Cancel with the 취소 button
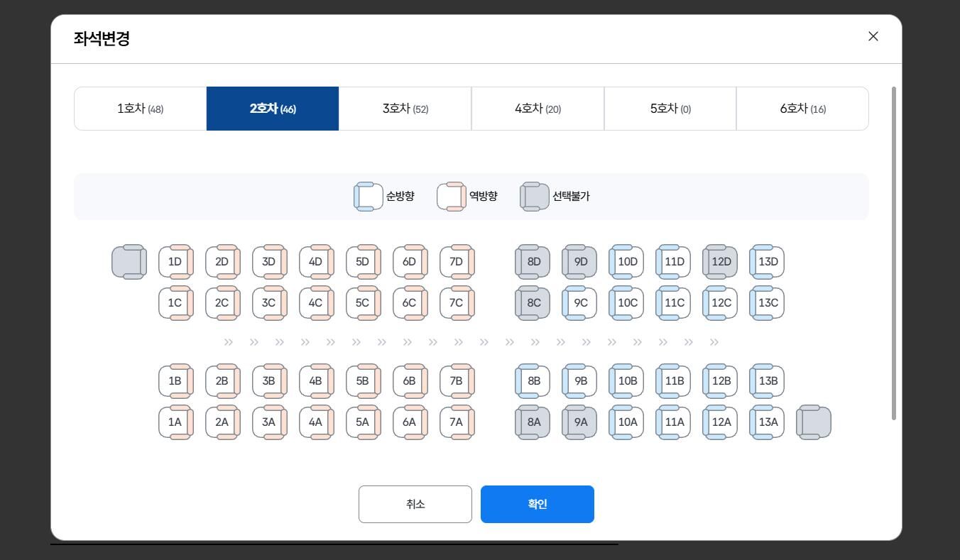The height and width of the screenshot is (560, 960). [415, 504]
